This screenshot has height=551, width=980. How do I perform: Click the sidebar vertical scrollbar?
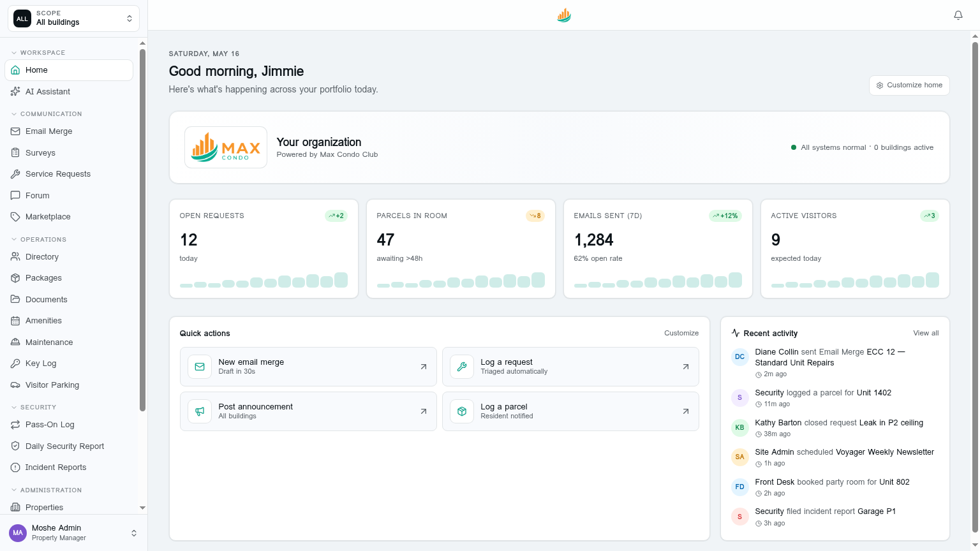coord(142,230)
